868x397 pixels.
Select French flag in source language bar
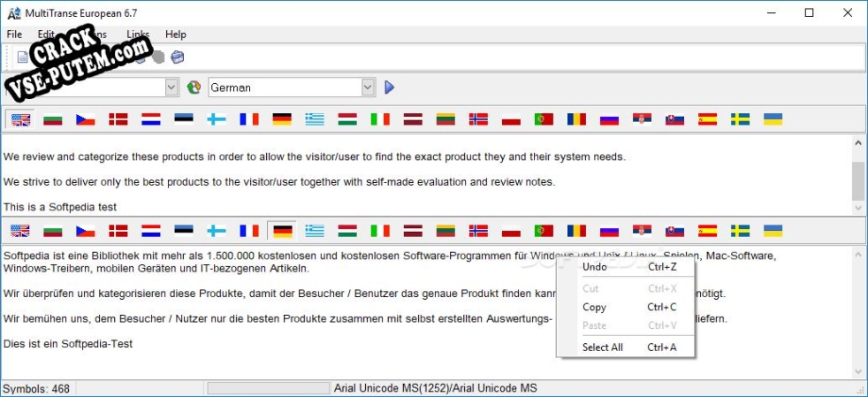point(249,119)
